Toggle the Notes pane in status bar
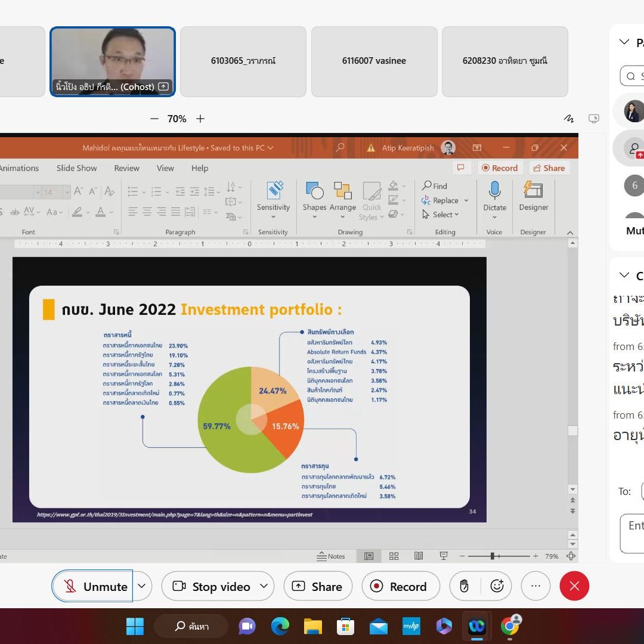This screenshot has height=644, width=644. coord(332,556)
